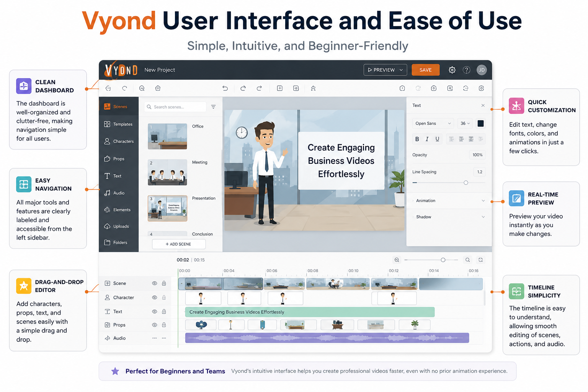The image size is (588, 392).
Task: Click the Text track icon in the timeline
Action: coord(108,312)
